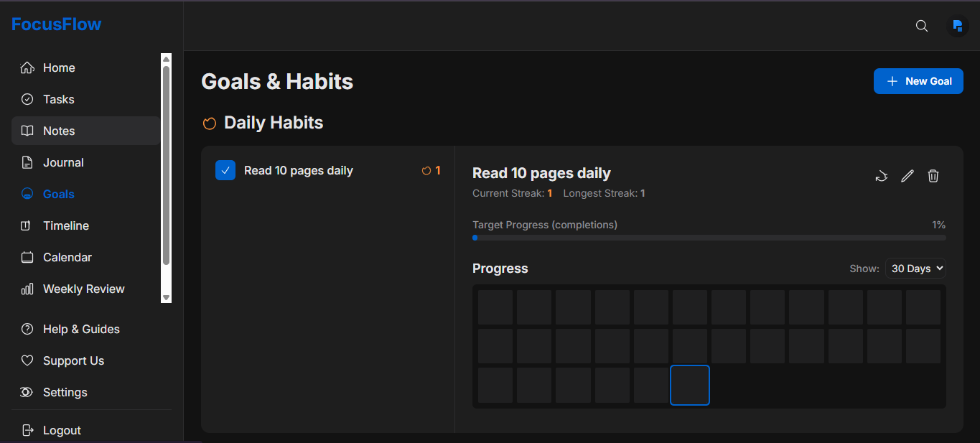Edit the habit using the pencil icon
The height and width of the screenshot is (443, 980).
907,176
